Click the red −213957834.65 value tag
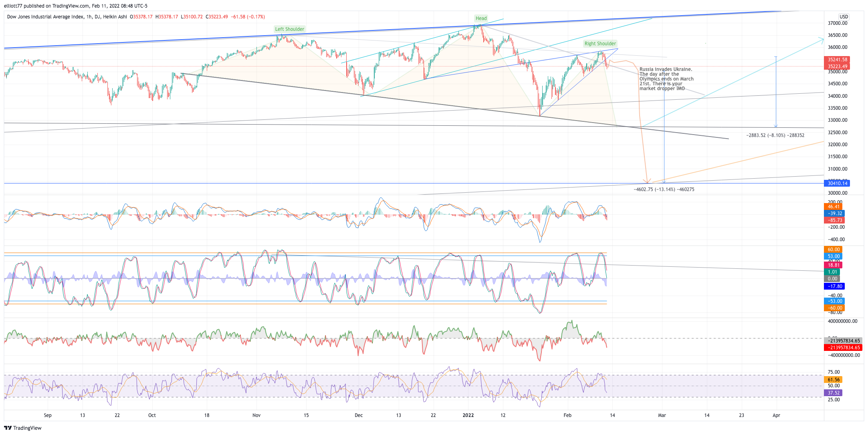This screenshot has width=868, height=435. [843, 348]
